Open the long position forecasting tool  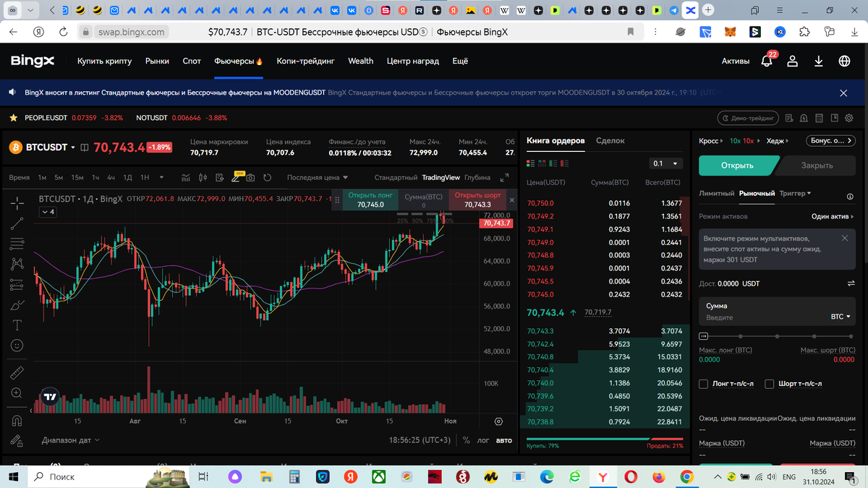click(17, 284)
